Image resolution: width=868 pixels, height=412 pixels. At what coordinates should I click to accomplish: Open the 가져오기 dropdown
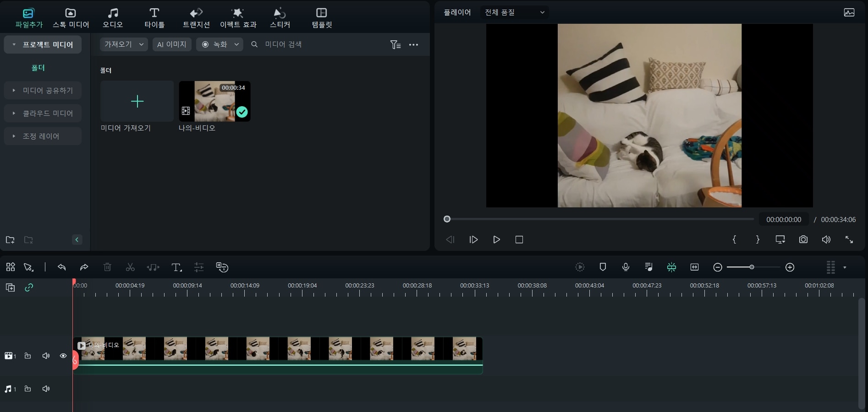point(124,44)
